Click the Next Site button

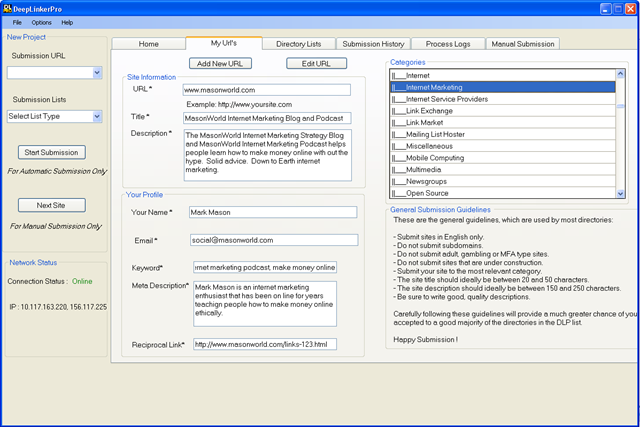52,205
